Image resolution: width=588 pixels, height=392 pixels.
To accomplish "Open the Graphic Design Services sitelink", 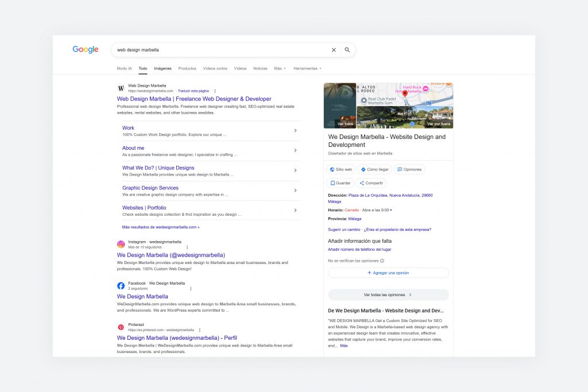I will tap(150, 188).
